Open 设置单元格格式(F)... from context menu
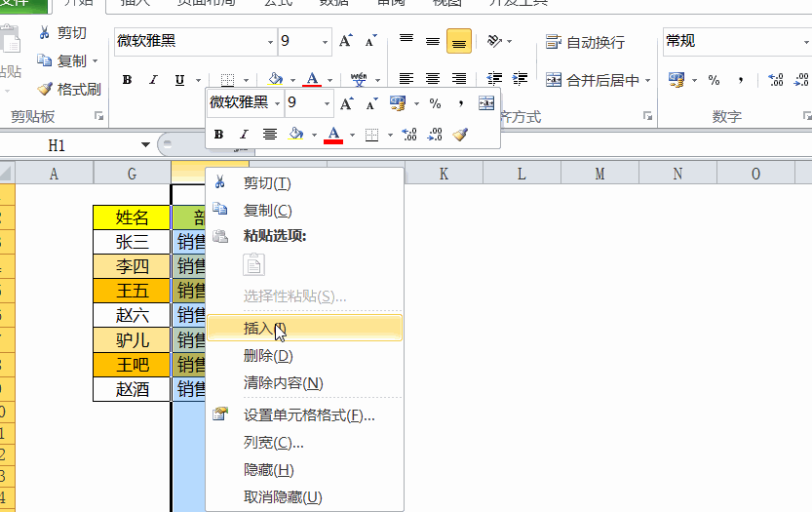Viewport: 812px width, 512px height. [x=304, y=415]
